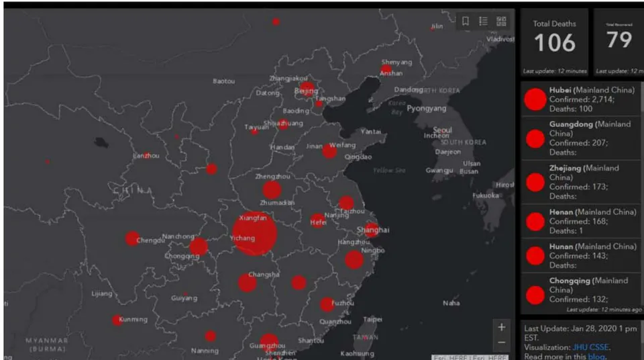Click the small red dot at Lanzhou
This screenshot has width=644, height=360.
[146, 154]
